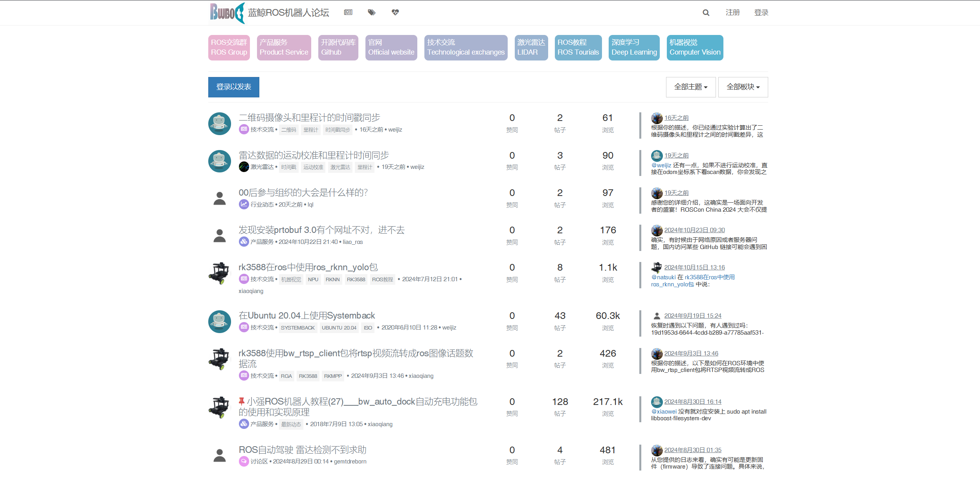Open the 深度学习 Deep Learning category
980x478 pixels.
634,48
